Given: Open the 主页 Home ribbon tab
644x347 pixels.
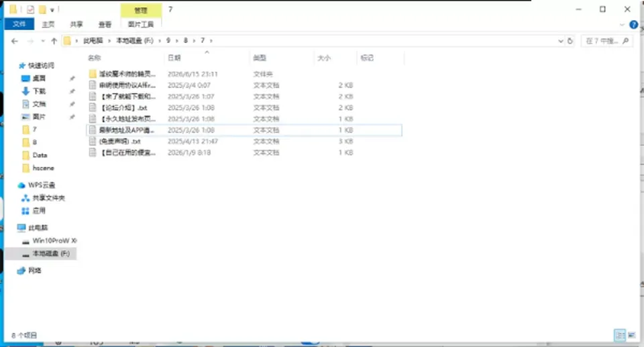Looking at the screenshot, I should pyautogui.click(x=48, y=25).
